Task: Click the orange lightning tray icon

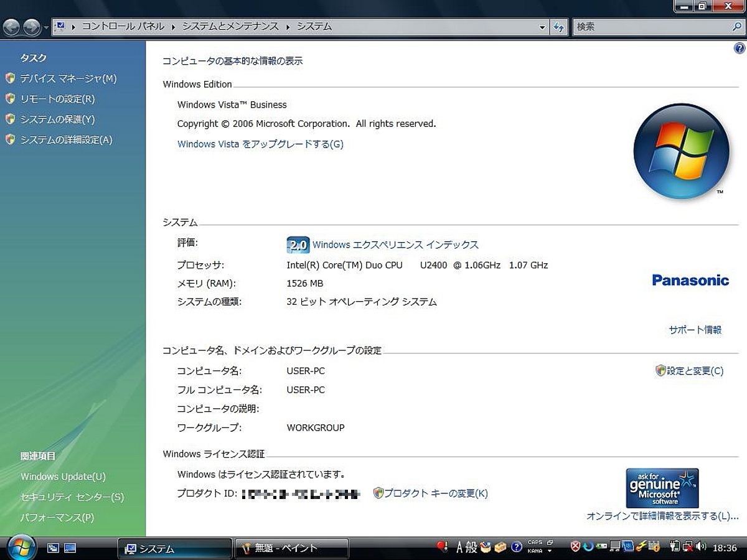Action: (641, 547)
